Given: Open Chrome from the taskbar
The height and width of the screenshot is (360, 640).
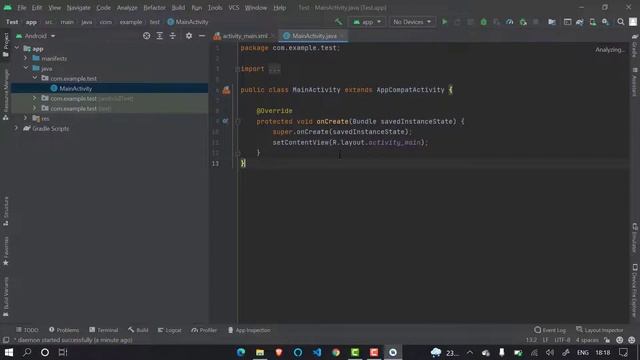Looking at the screenshot, I should [336, 352].
